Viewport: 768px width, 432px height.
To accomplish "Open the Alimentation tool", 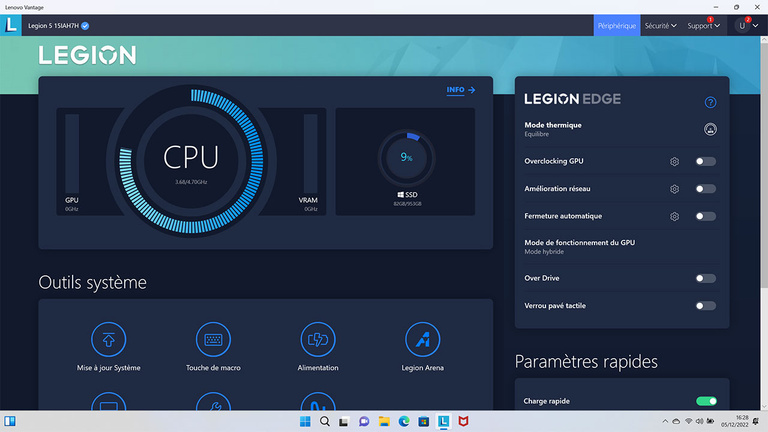I will 318,347.
